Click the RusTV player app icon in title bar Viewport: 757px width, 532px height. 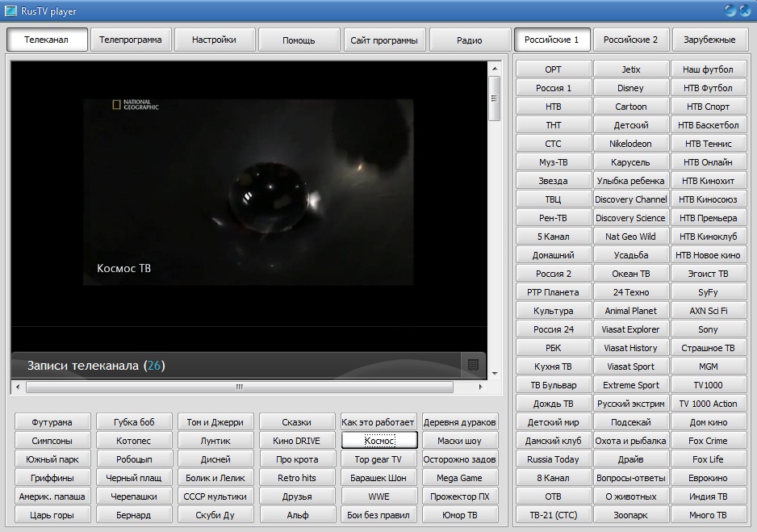pos(10,10)
